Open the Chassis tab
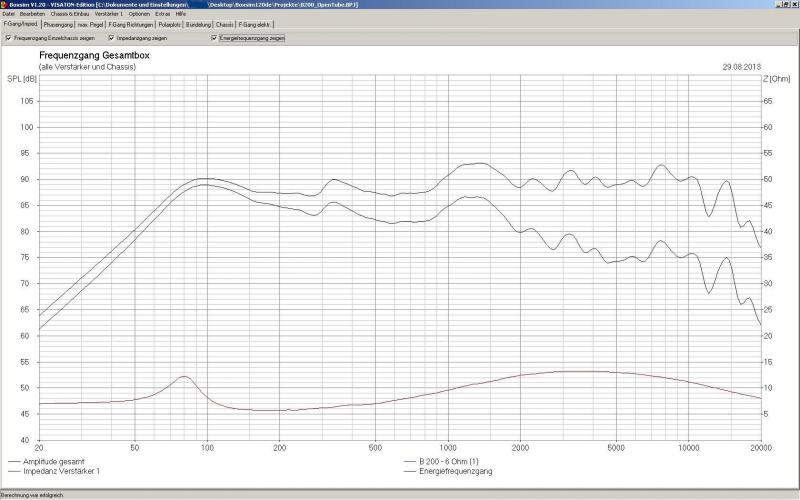Screen dimensions: 800x500 [225, 24]
